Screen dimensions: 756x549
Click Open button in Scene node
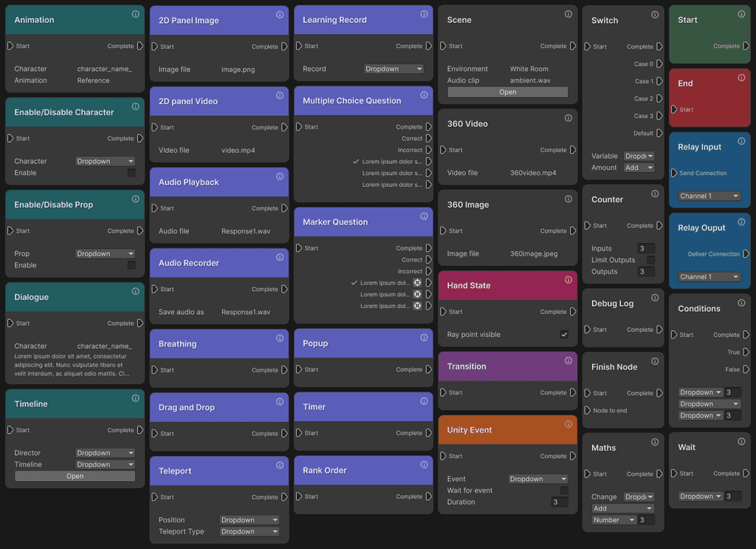(x=508, y=92)
